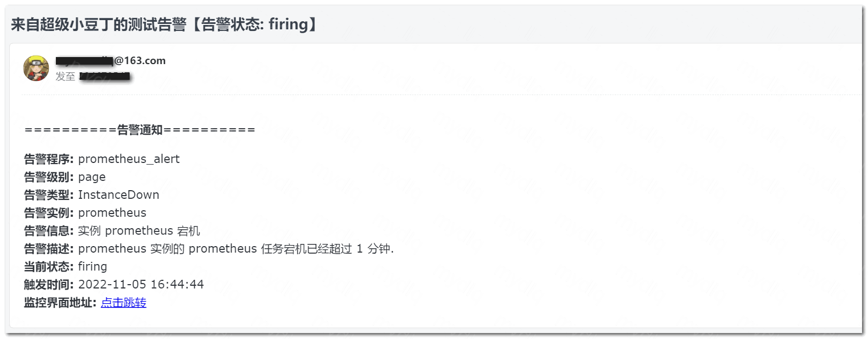Click the 告警实例 label
Image resolution: width=868 pixels, height=339 pixels.
pos(48,213)
